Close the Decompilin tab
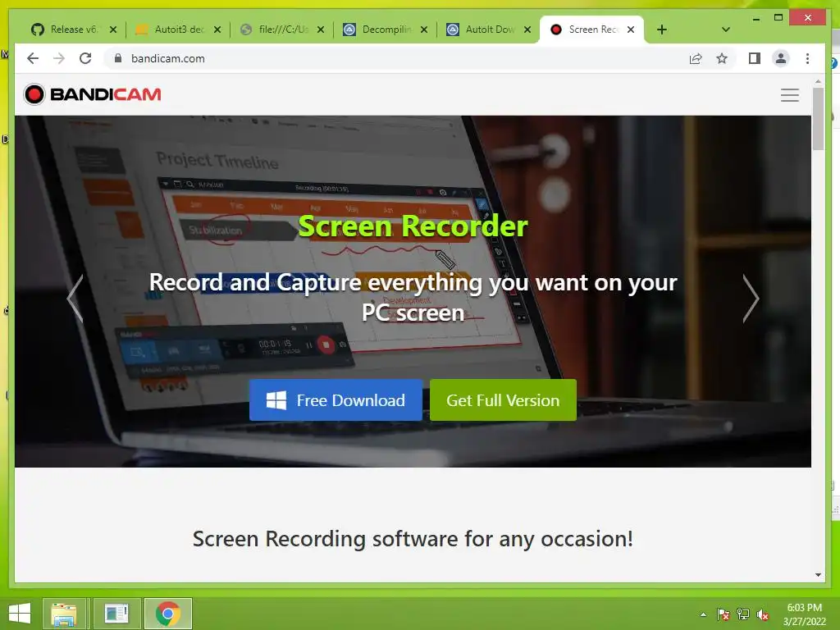The width and height of the screenshot is (840, 630). (424, 30)
